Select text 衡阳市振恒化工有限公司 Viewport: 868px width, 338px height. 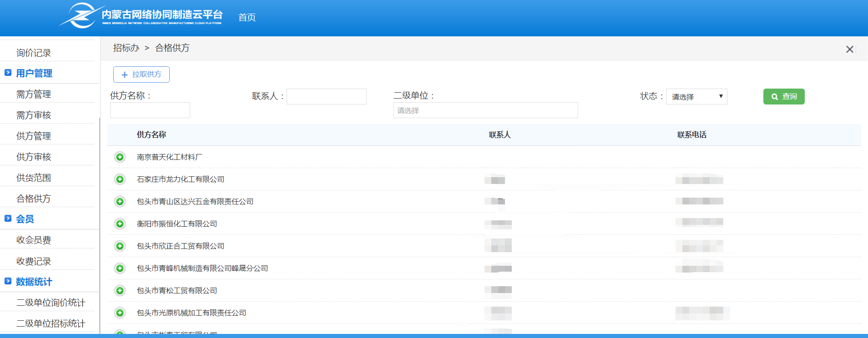coord(177,224)
